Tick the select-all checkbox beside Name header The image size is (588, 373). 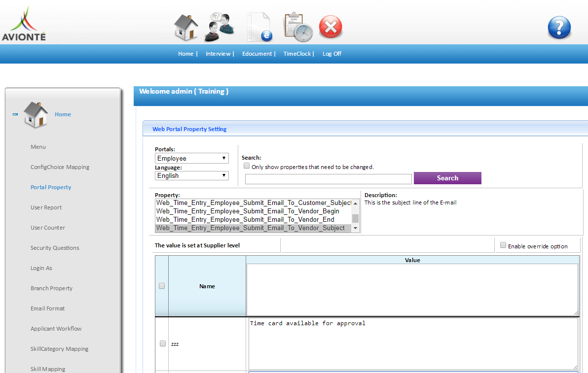[x=162, y=286]
